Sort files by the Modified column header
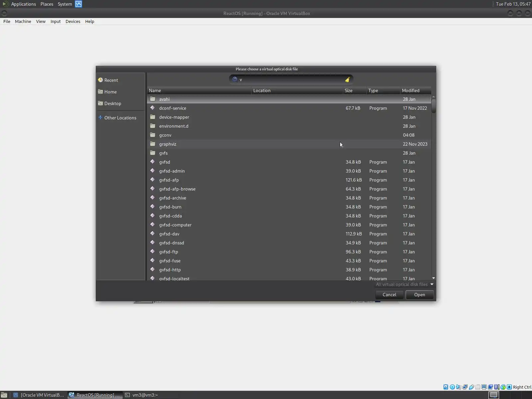 416,90
